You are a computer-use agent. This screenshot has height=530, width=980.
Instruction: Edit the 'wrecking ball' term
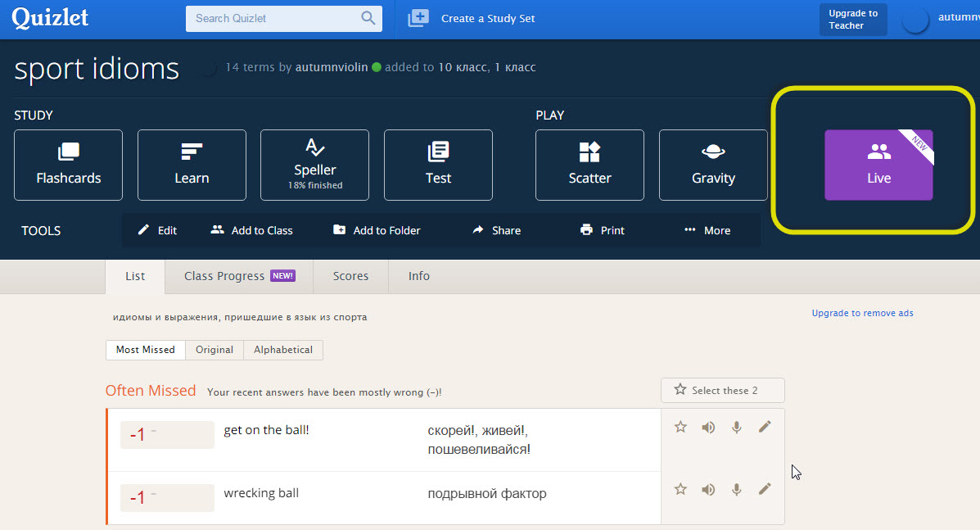pos(765,489)
